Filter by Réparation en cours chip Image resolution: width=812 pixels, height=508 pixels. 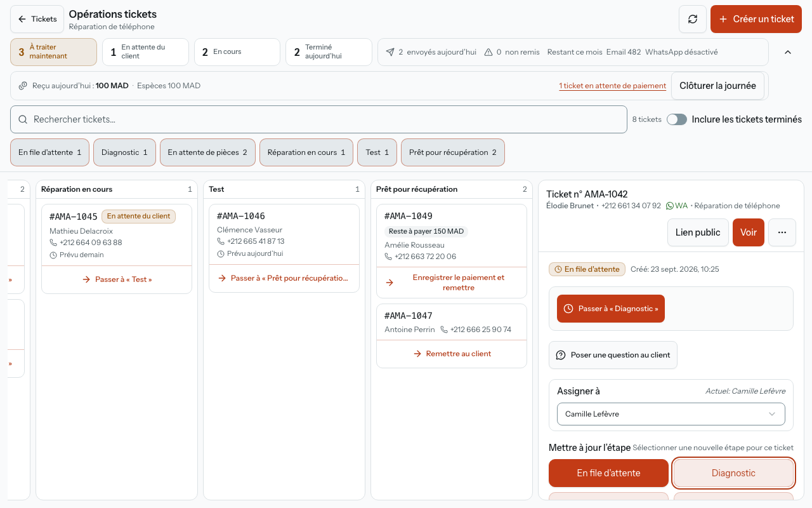click(x=306, y=152)
